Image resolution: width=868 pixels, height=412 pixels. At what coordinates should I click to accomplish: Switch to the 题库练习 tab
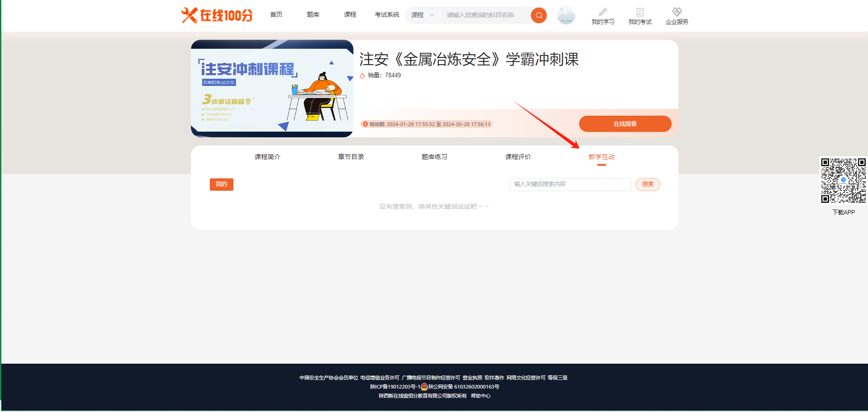coord(434,157)
